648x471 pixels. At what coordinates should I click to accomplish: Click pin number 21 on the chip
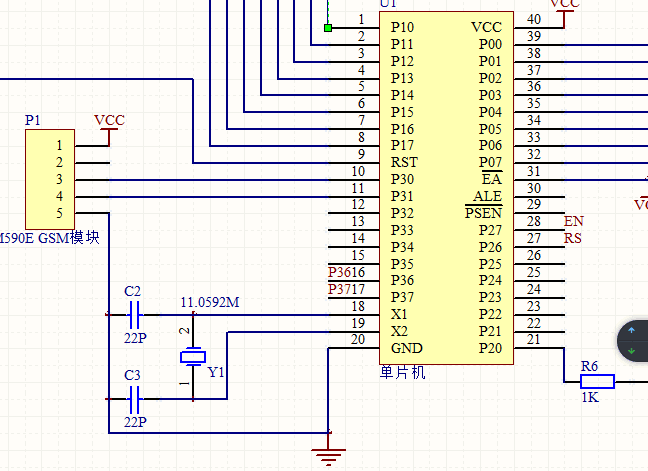(534, 340)
